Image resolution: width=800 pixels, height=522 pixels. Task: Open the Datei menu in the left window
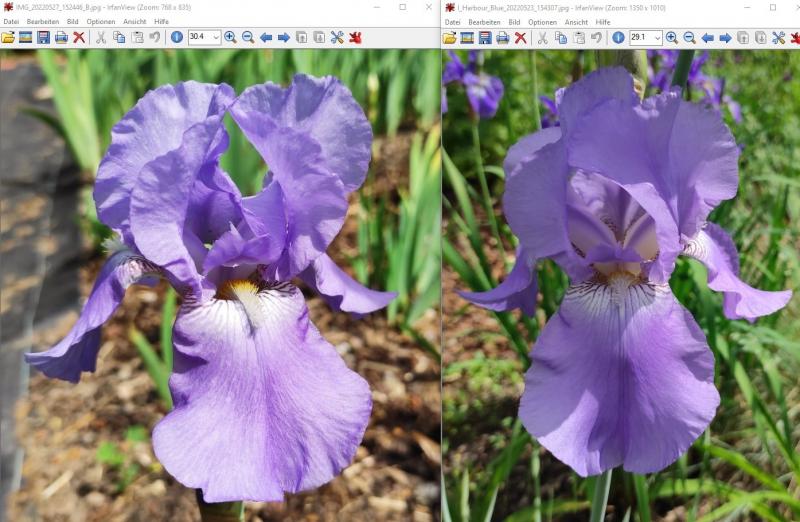pyautogui.click(x=11, y=21)
